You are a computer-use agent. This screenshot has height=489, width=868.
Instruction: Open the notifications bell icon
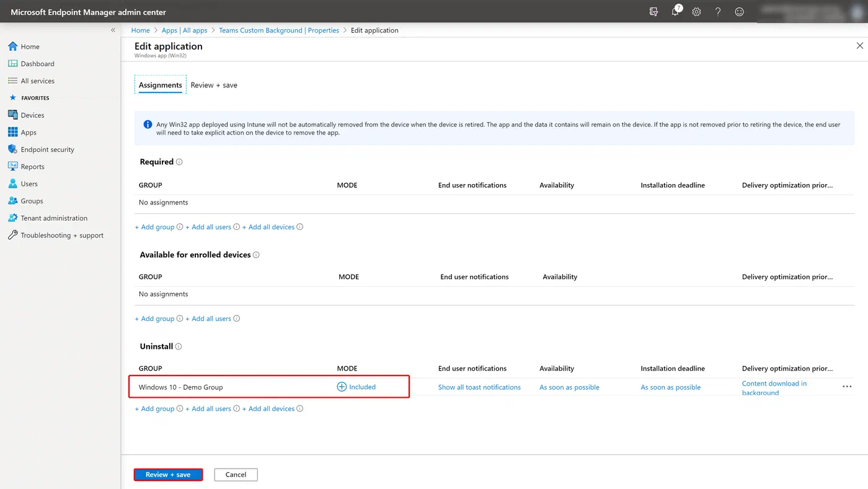[675, 12]
